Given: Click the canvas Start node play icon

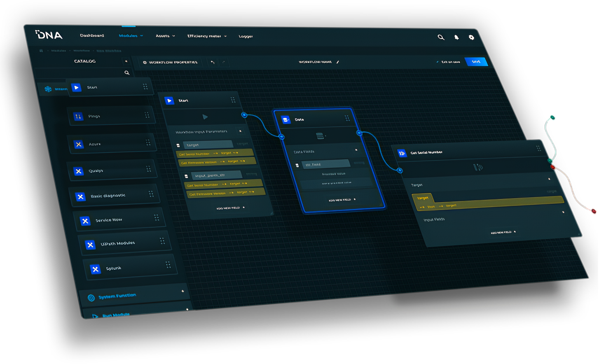Looking at the screenshot, I should click(x=169, y=100).
